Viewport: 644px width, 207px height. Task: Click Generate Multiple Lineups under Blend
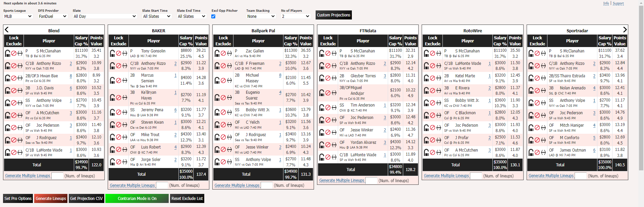pos(28,176)
